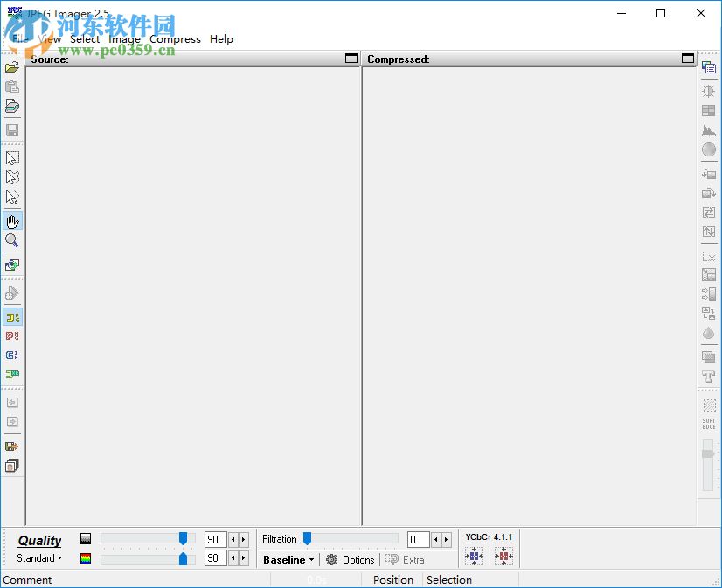Click the previous image left arrow icon
The height and width of the screenshot is (588, 722).
coord(12,403)
